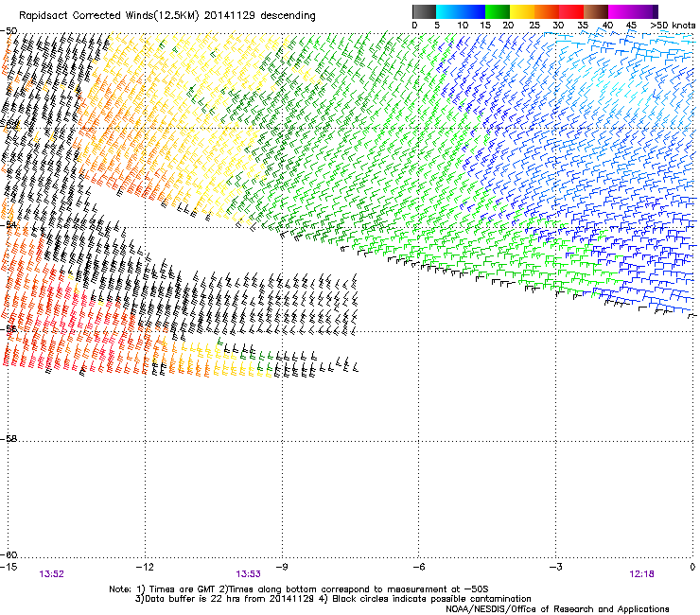The width and height of the screenshot is (700, 615).
Task: Click the purple '13:52' swath time
Action: (52, 574)
